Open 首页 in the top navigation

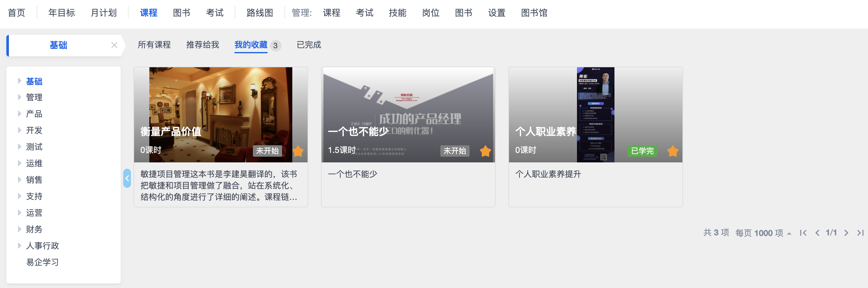[17, 13]
